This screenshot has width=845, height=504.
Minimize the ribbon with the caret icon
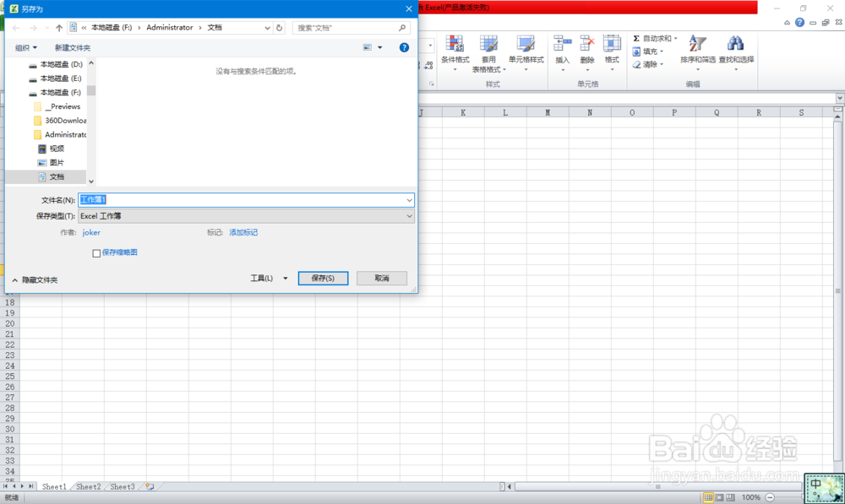(787, 23)
